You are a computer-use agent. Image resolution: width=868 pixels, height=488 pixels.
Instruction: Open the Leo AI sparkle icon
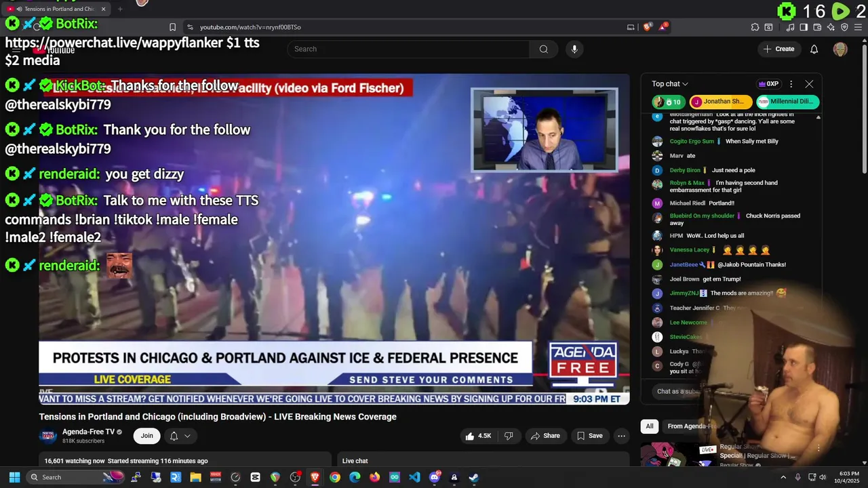[x=831, y=27]
